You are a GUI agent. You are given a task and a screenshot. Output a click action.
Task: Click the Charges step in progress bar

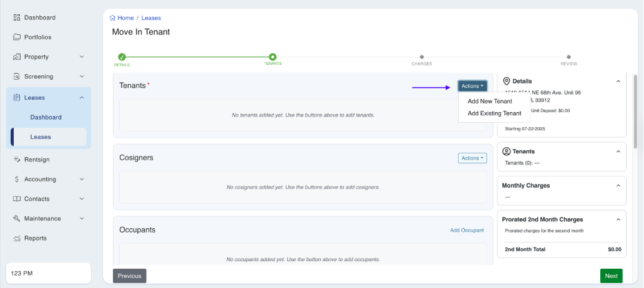point(421,57)
